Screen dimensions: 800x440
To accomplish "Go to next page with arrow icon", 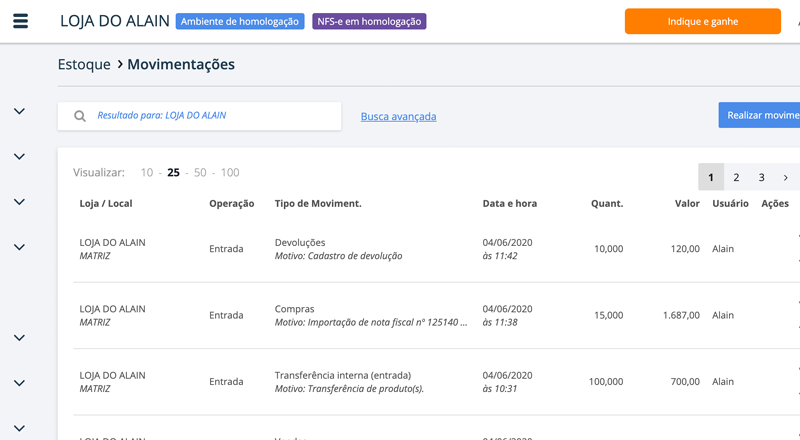I will pos(786,177).
